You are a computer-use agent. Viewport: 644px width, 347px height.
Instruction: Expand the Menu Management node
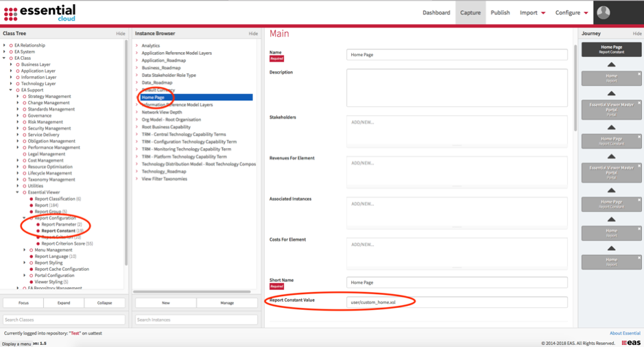pos(24,250)
